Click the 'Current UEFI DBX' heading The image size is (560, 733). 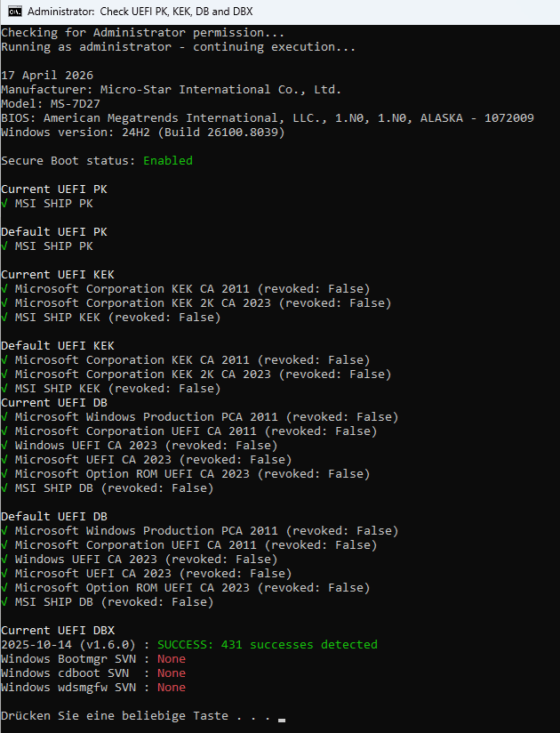[58, 631]
